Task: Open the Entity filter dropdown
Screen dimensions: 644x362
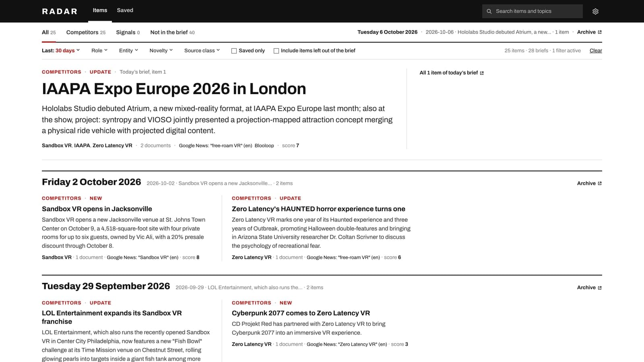Action: pos(128,51)
